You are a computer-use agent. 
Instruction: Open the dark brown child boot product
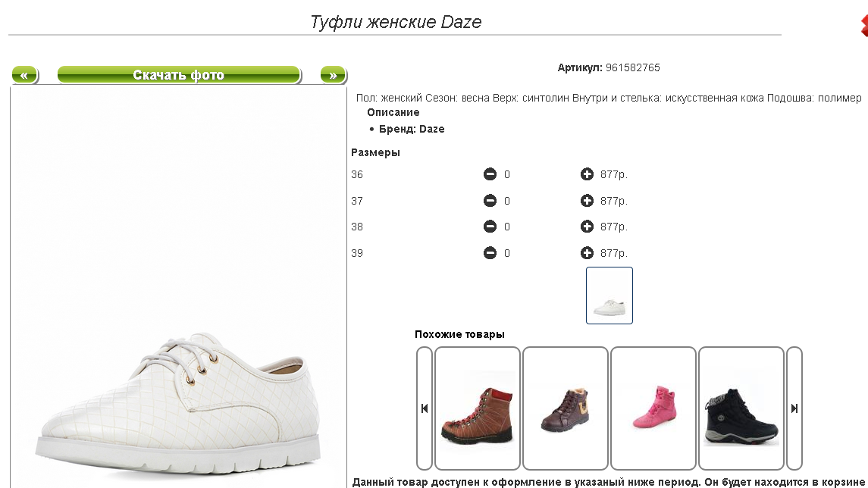coord(566,408)
